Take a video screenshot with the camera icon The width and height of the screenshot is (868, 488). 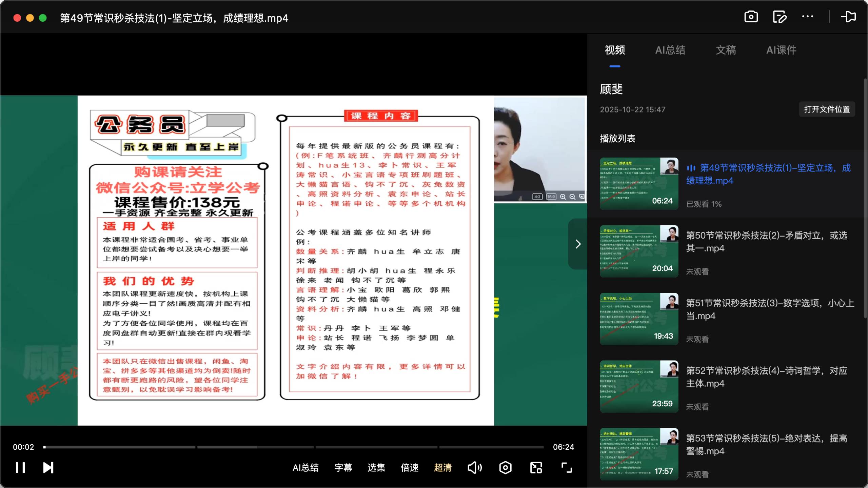coord(750,17)
